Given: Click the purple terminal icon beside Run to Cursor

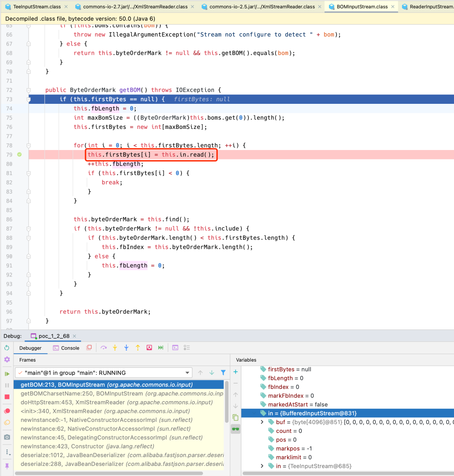Looking at the screenshot, I should pos(175,347).
